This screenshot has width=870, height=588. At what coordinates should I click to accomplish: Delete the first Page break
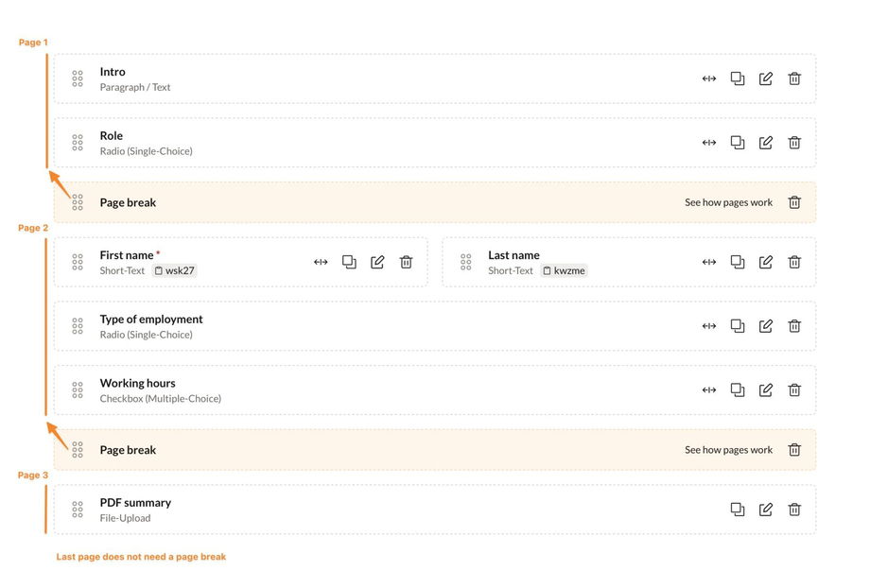[x=794, y=202]
